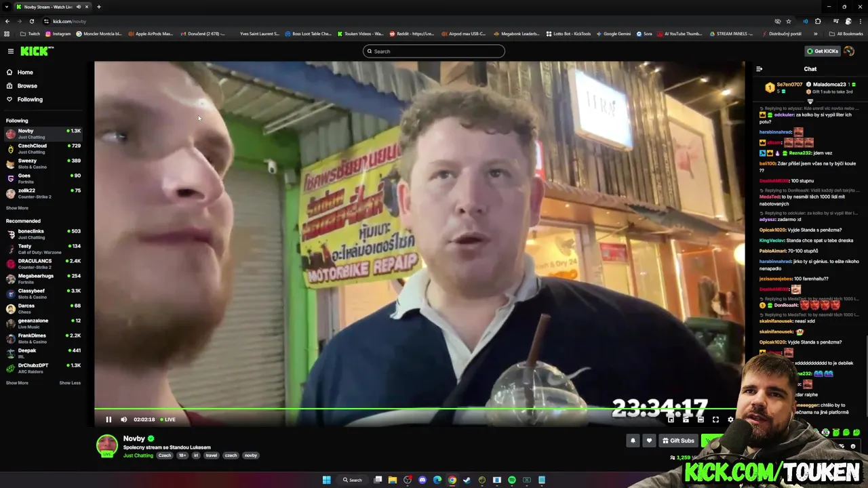Open Novby's channel avatar below video
Image resolution: width=868 pixels, height=488 pixels.
(x=106, y=445)
